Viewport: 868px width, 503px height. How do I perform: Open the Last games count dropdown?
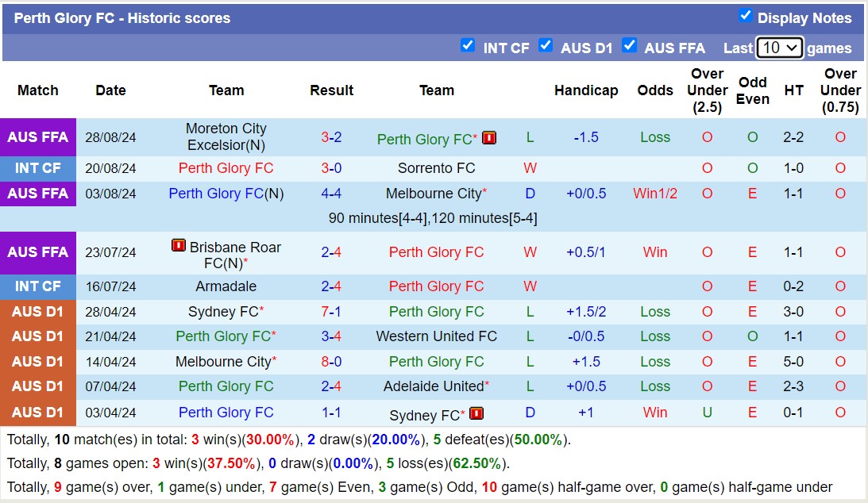(x=779, y=48)
